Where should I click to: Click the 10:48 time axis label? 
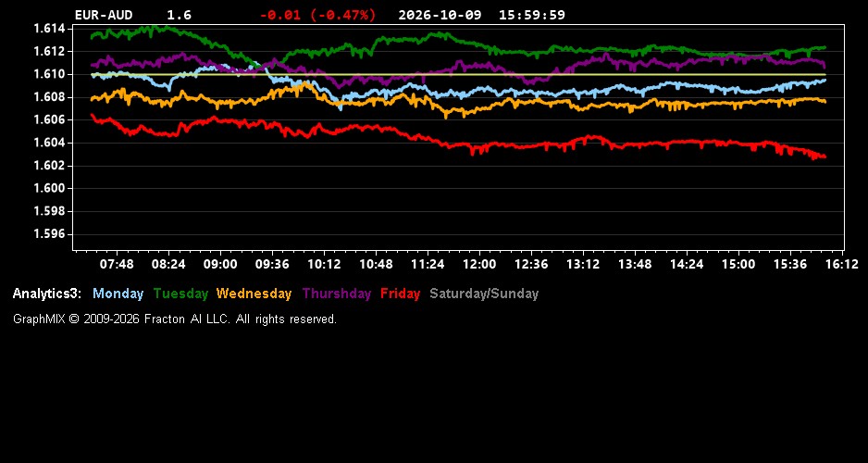click(x=376, y=264)
